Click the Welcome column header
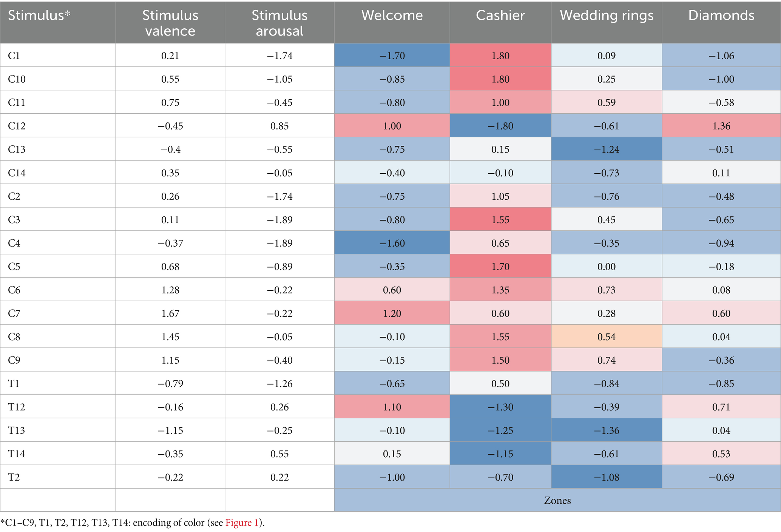The width and height of the screenshot is (781, 532). point(392,15)
